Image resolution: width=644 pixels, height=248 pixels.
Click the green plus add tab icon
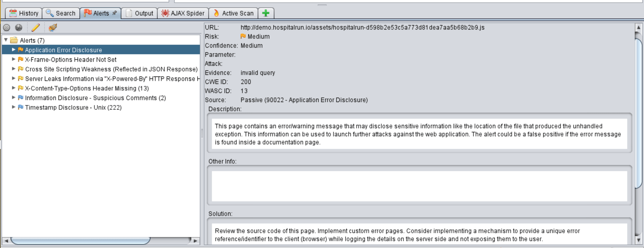[266, 13]
